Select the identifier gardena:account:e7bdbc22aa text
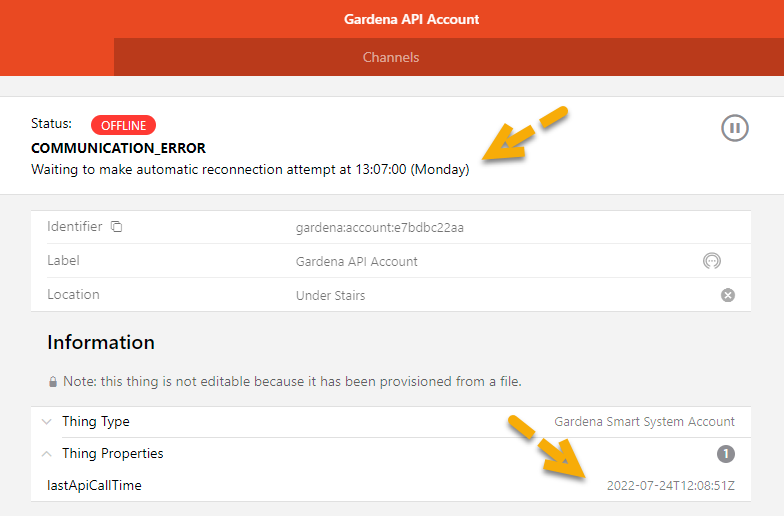Screen dimensions: 784x516 pyautogui.click(x=380, y=228)
